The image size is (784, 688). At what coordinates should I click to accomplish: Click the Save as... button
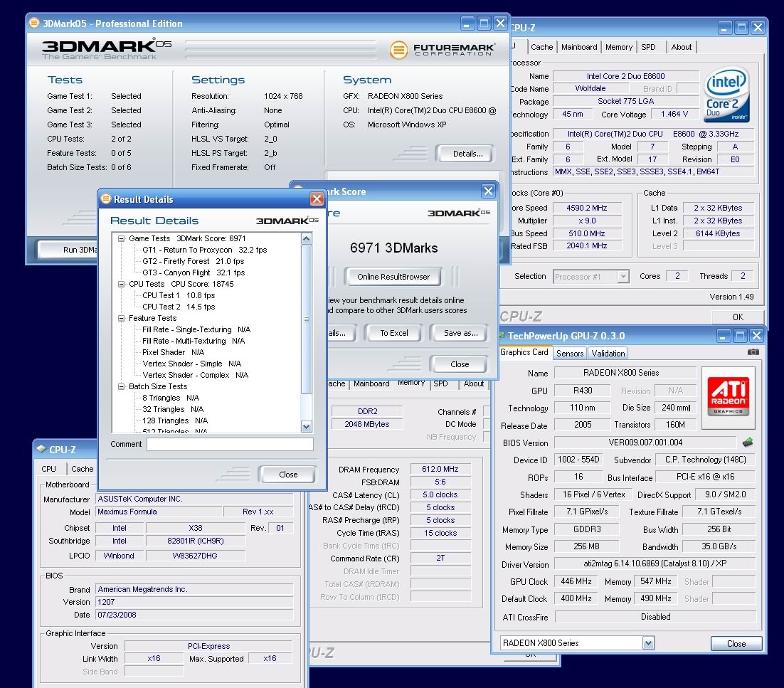coord(460,333)
